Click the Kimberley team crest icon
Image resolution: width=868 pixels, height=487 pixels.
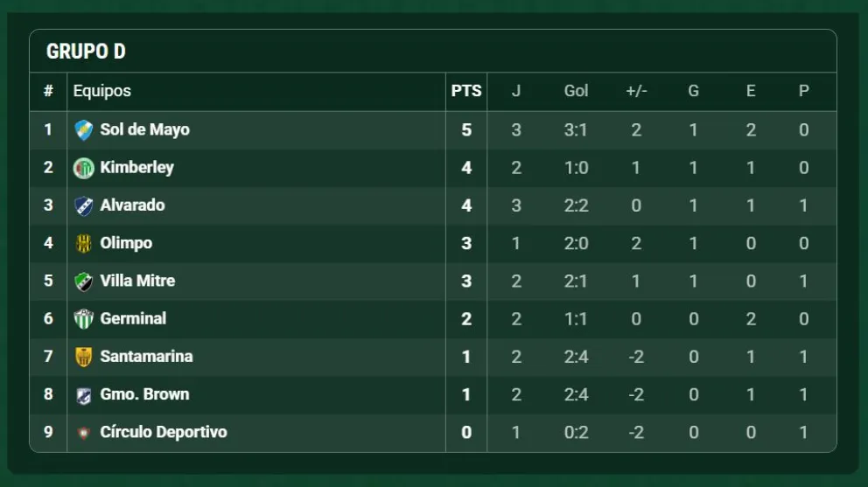(83, 168)
